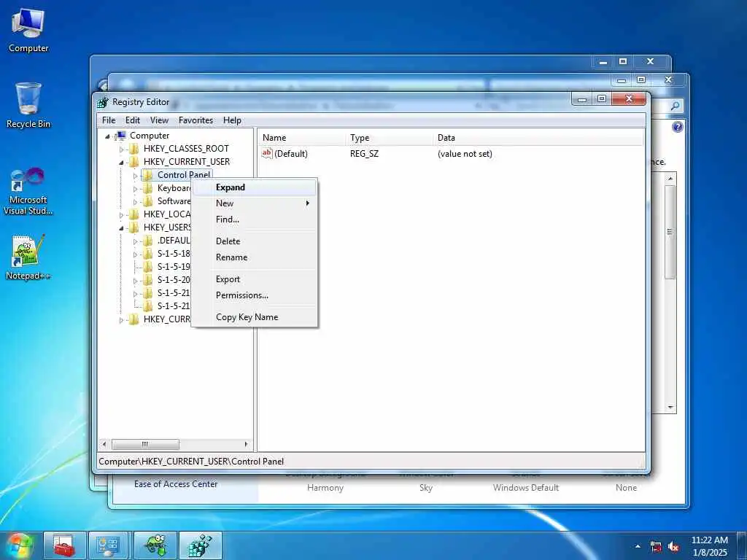Click the HKEY_LOCAL_MACHINE folder icon

click(x=134, y=214)
